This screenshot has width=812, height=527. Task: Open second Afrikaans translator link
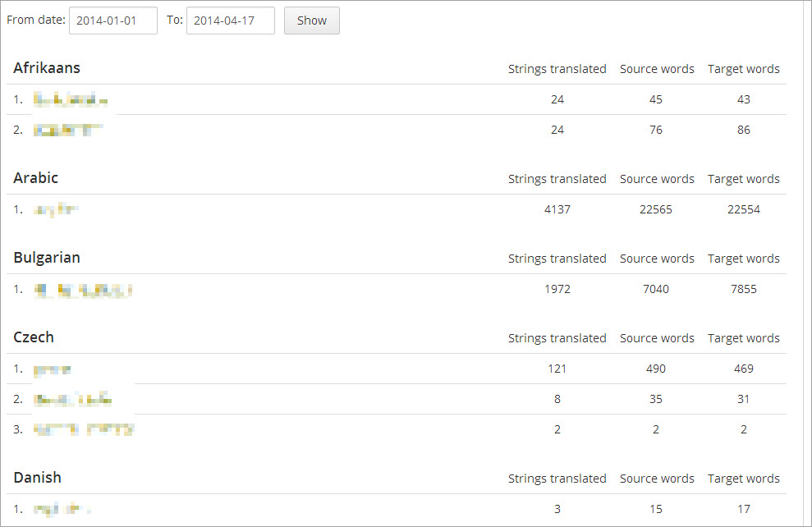68,130
